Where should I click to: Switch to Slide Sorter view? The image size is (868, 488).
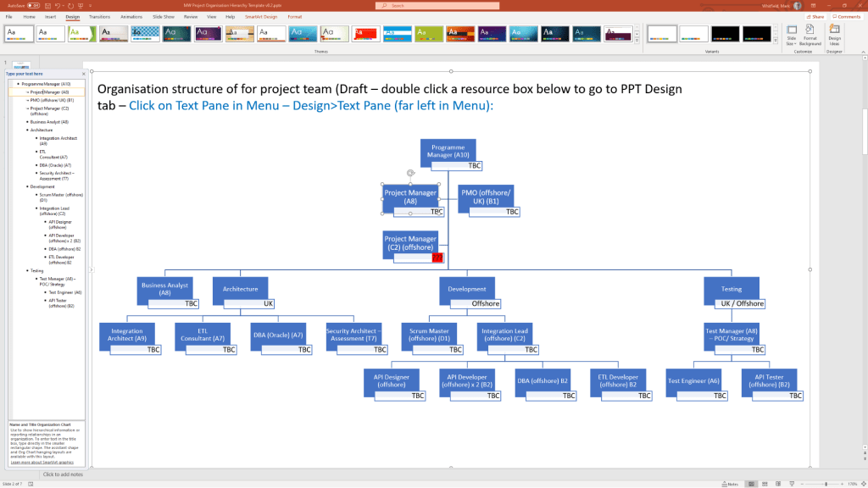pos(765,483)
